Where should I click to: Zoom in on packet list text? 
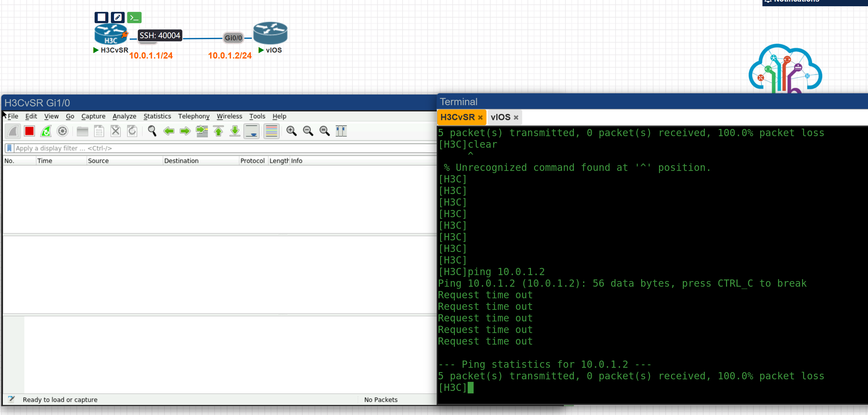coord(291,131)
